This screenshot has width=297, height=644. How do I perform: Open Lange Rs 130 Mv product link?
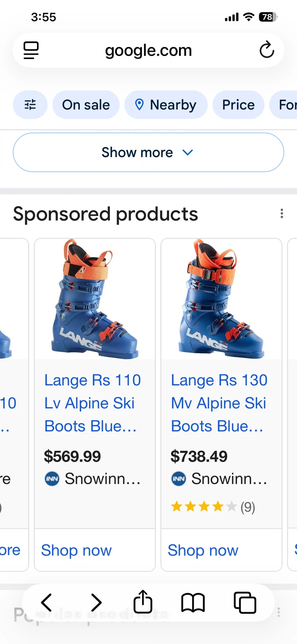[219, 403]
